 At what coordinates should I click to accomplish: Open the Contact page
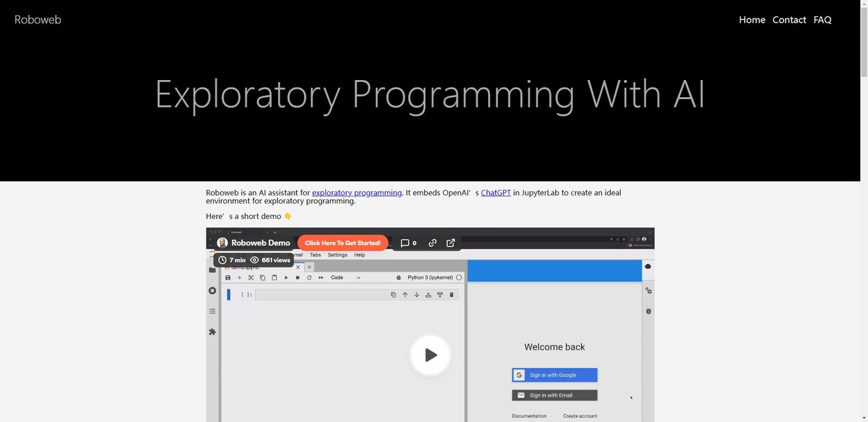click(789, 20)
